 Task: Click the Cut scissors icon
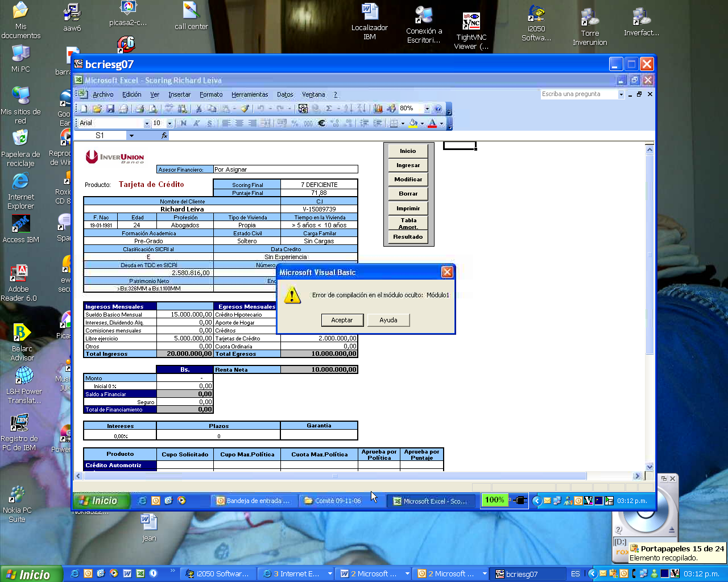(x=199, y=109)
